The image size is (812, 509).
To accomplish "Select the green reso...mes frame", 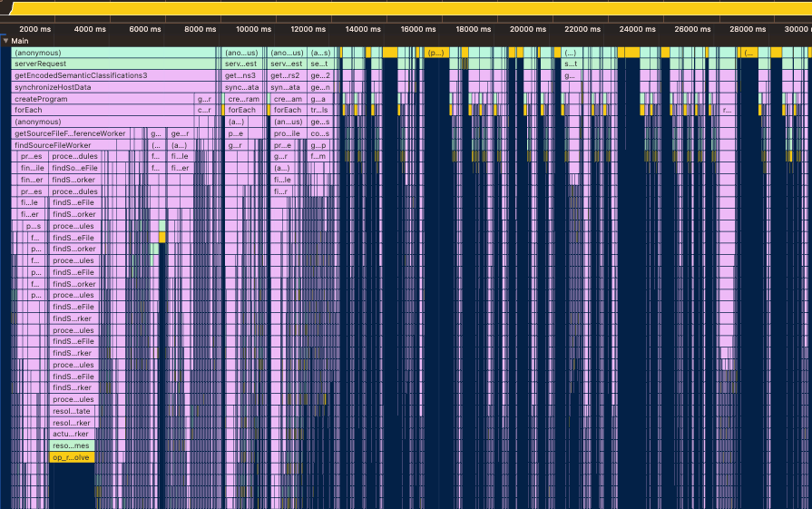I will pos(72,446).
